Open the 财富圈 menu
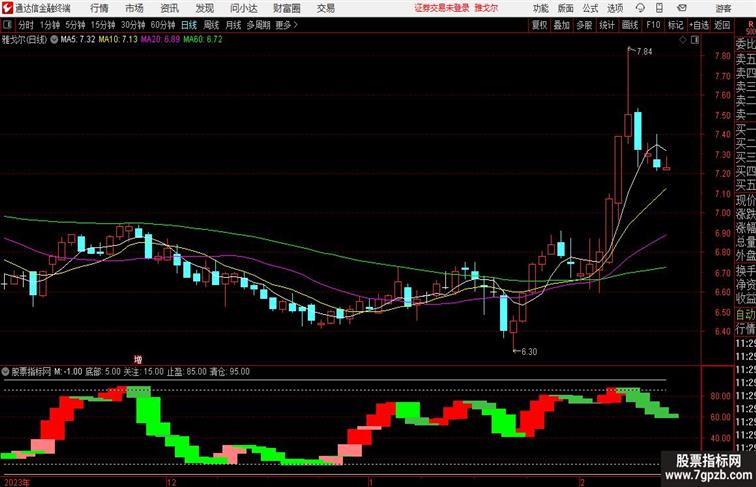Screen dimensions: 756x487 tap(286, 8)
